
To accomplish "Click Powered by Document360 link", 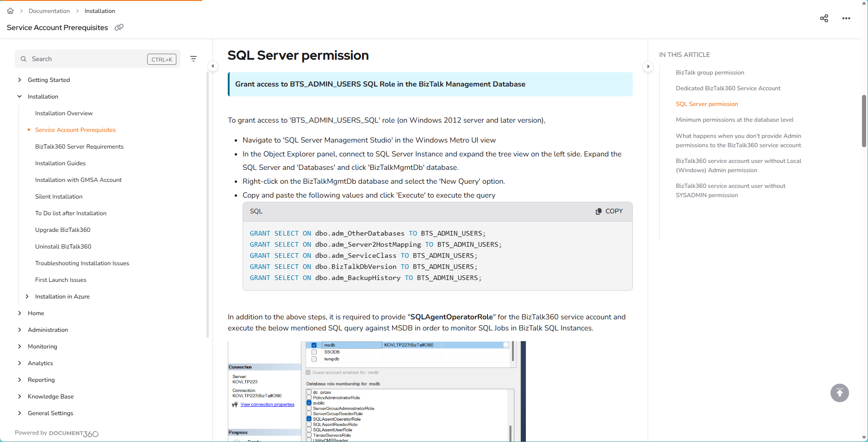I will coord(56,433).
